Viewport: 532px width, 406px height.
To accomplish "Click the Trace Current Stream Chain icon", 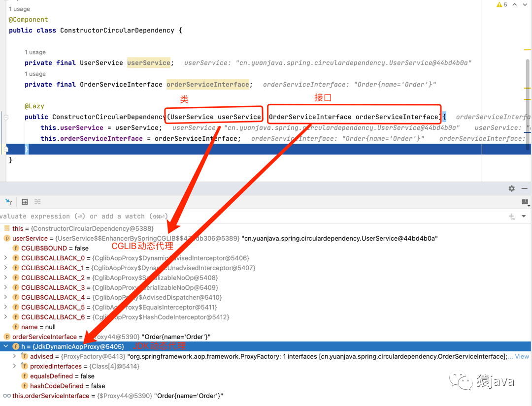I will coord(37,202).
